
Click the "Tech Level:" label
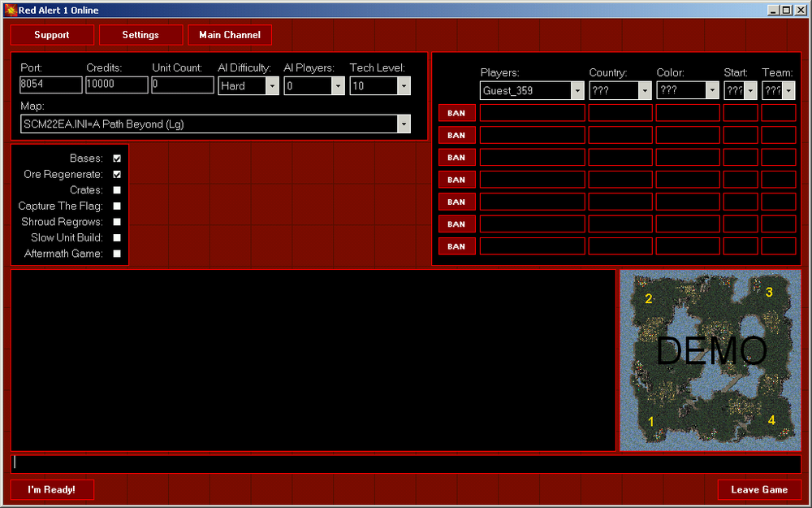(x=378, y=68)
